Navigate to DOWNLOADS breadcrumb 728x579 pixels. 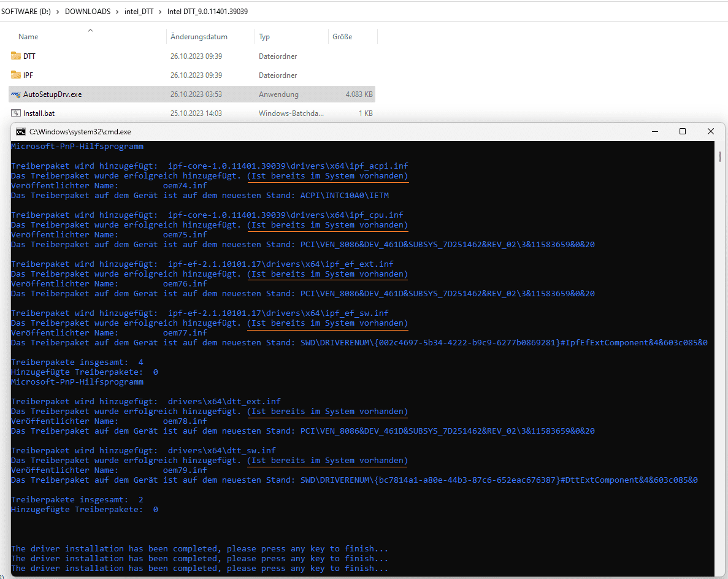[88, 12]
